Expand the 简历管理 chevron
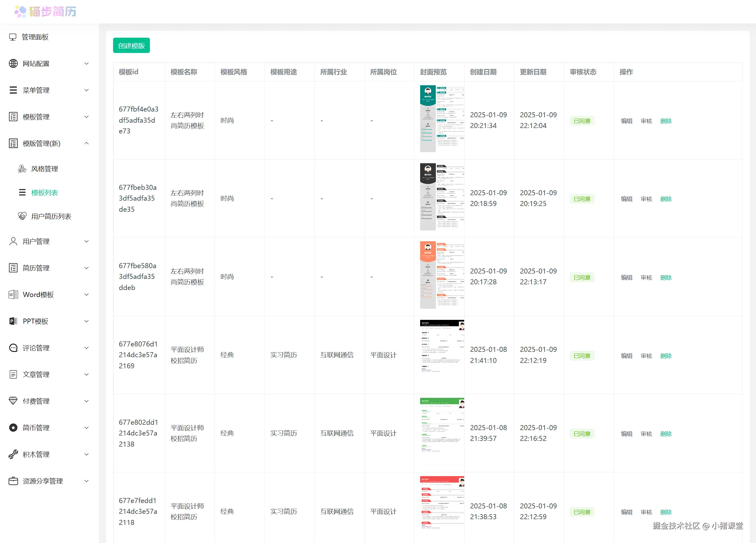This screenshot has width=756, height=543. point(86,268)
